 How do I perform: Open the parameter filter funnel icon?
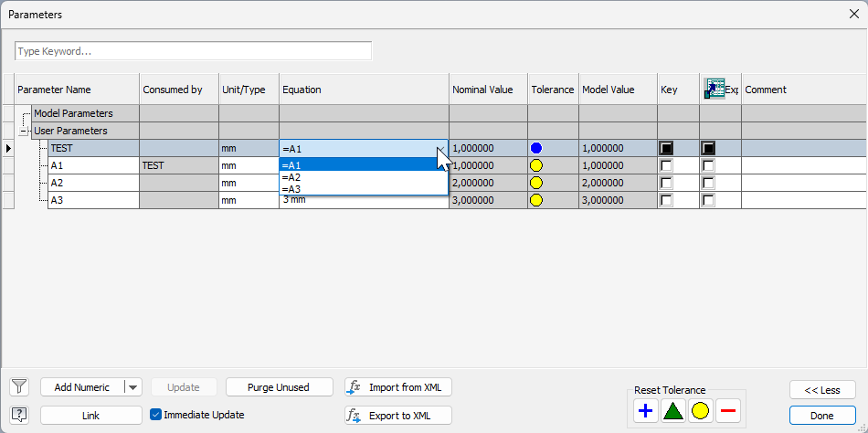19,386
